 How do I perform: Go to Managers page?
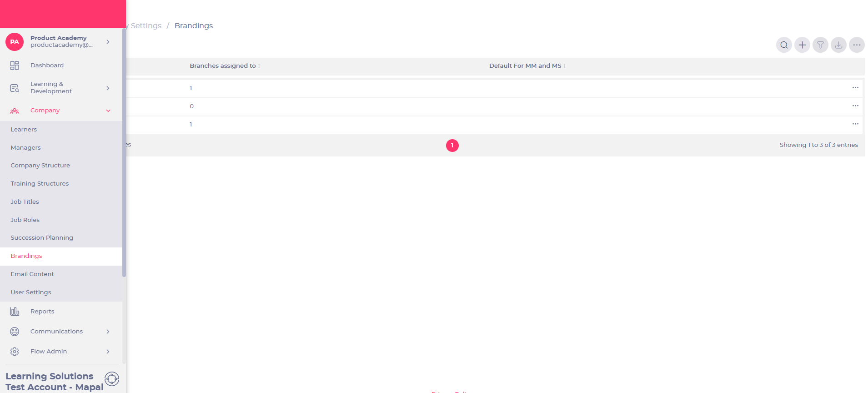point(25,148)
